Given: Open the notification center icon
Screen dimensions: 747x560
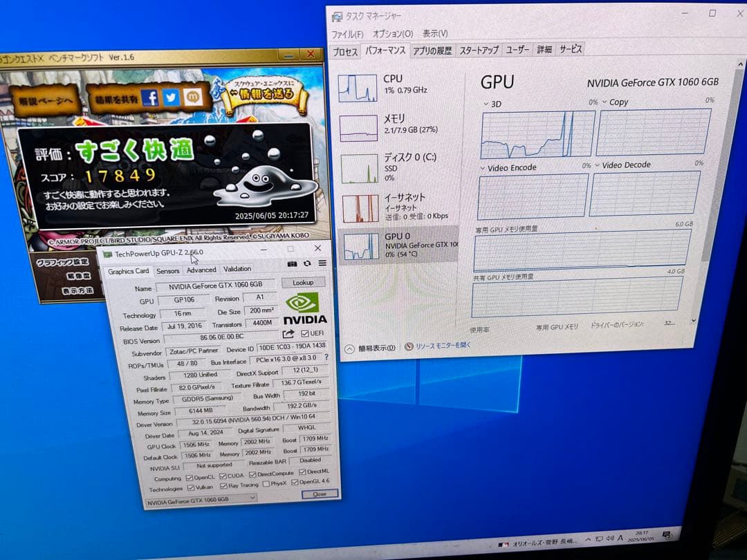Looking at the screenshot, I should [x=667, y=535].
